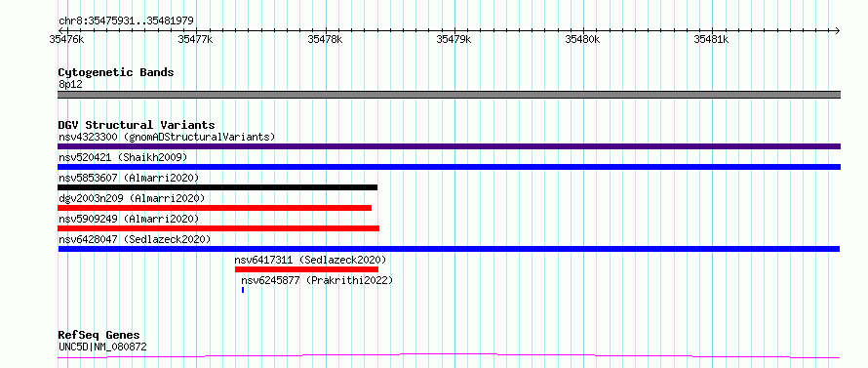Click the 35479k ruler tick label

tap(454, 39)
